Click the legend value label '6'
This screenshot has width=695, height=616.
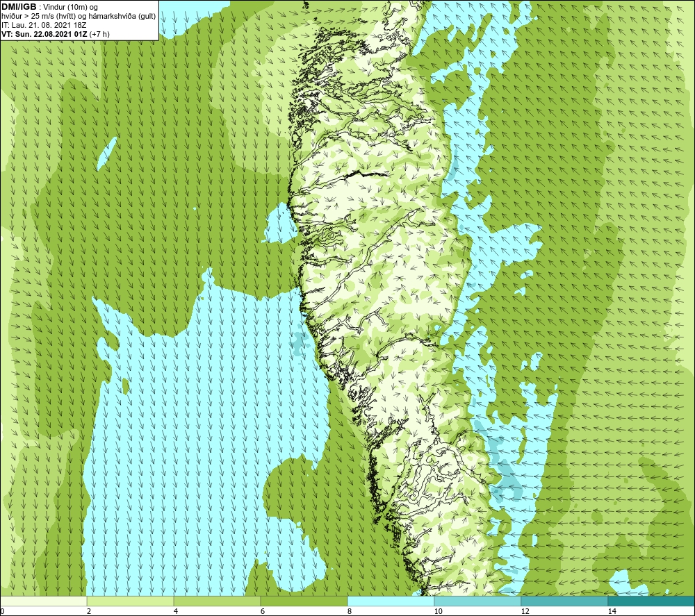tap(263, 611)
